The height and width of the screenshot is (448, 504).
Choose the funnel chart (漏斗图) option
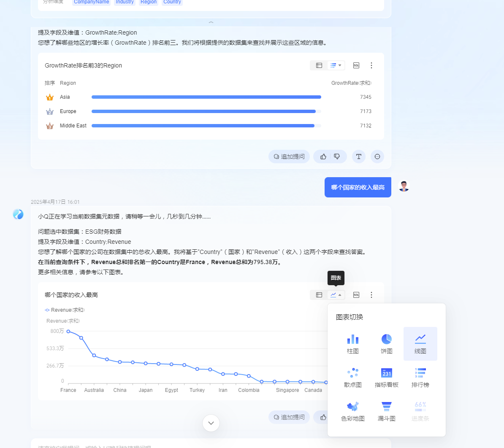click(x=386, y=411)
